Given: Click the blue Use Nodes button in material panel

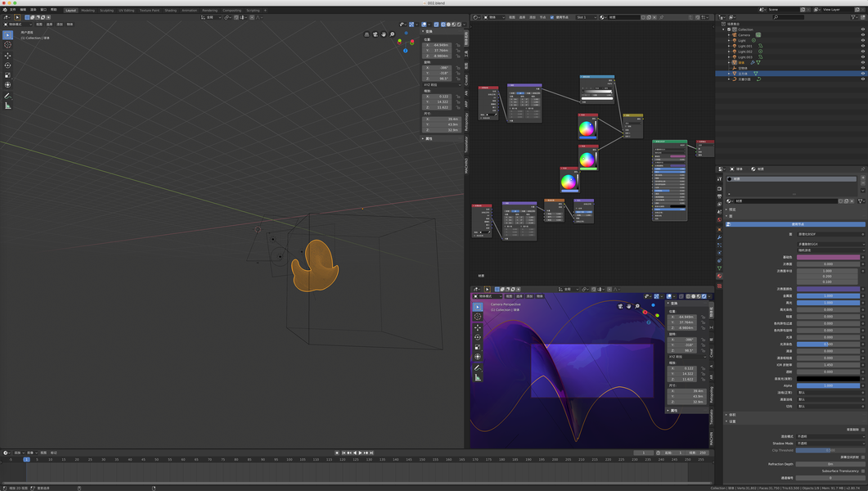Looking at the screenshot, I should [795, 224].
